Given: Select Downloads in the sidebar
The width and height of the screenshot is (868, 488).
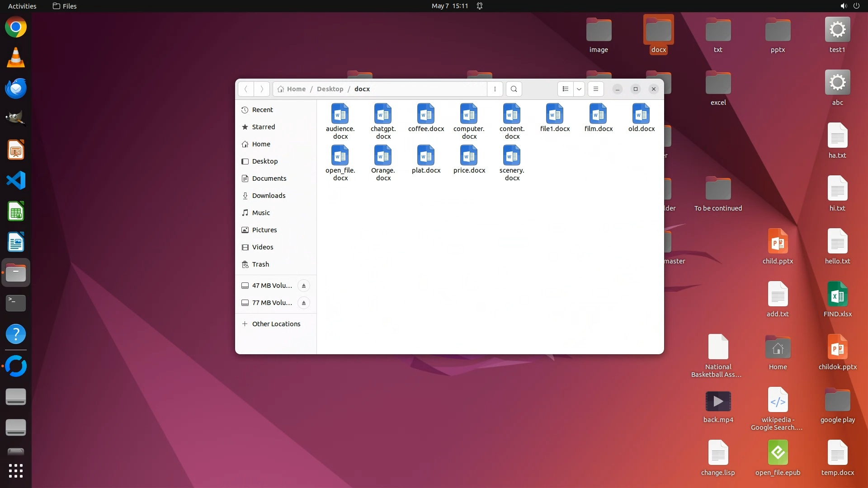Looking at the screenshot, I should point(269,196).
